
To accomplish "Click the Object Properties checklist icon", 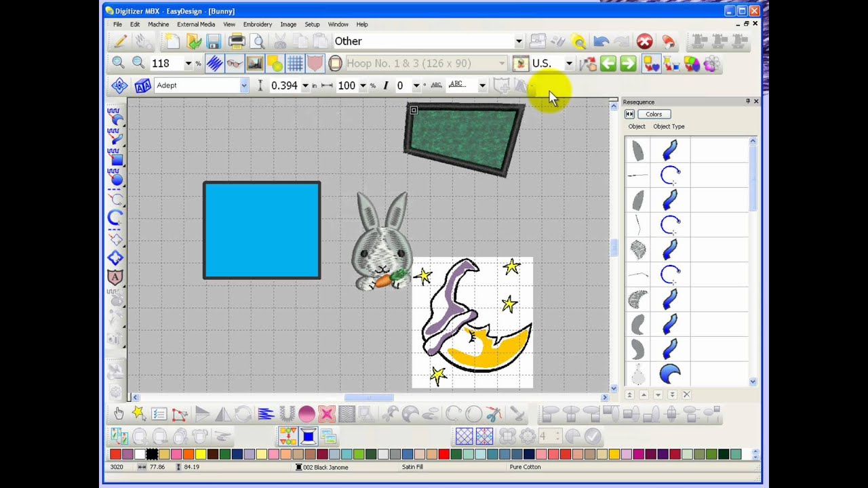I will [x=159, y=413].
